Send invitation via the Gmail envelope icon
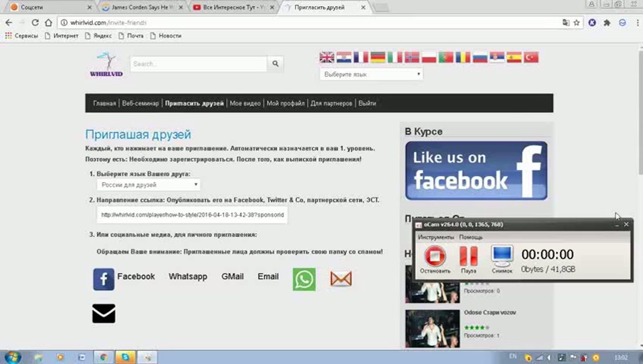This screenshot has width=643, height=364. pos(341,279)
